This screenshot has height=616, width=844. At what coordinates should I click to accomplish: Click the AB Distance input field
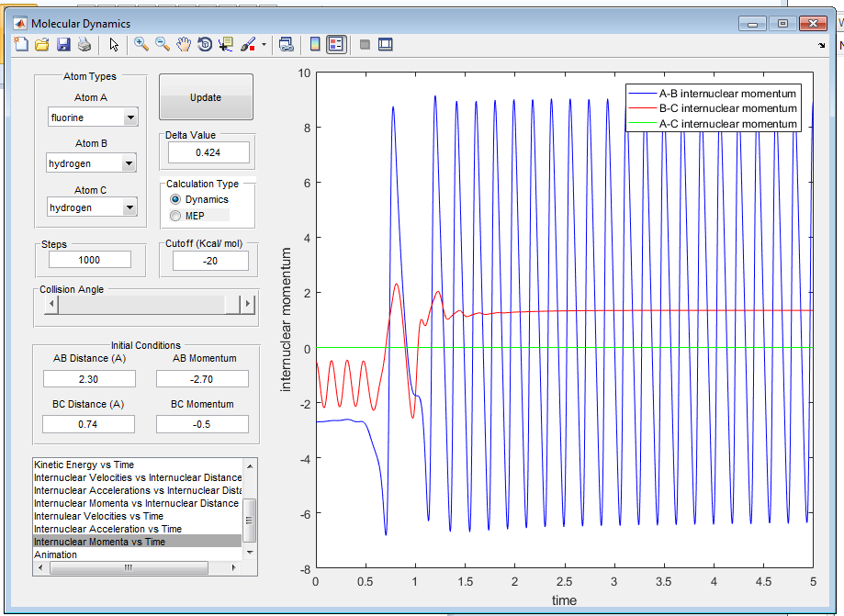pos(89,378)
